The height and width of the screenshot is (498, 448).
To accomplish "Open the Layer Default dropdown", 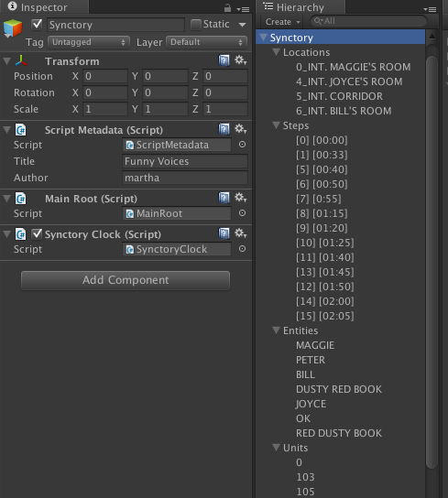I will click(x=207, y=42).
